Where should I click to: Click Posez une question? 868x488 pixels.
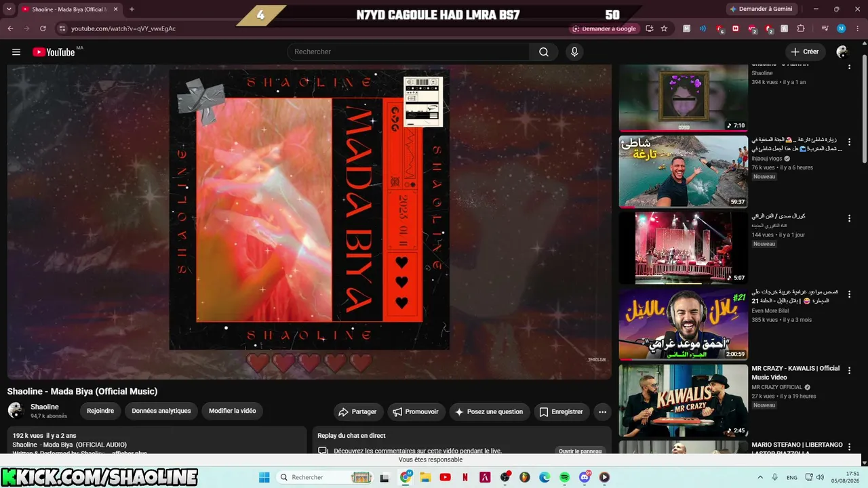tap(489, 411)
